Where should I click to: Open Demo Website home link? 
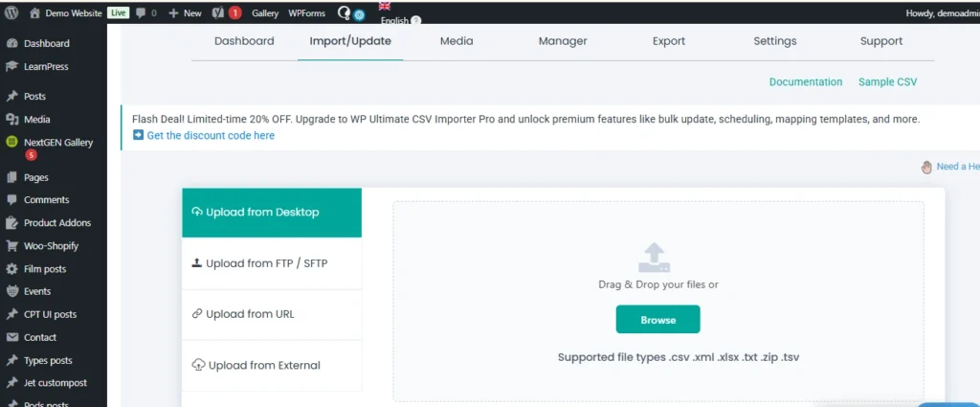click(66, 13)
